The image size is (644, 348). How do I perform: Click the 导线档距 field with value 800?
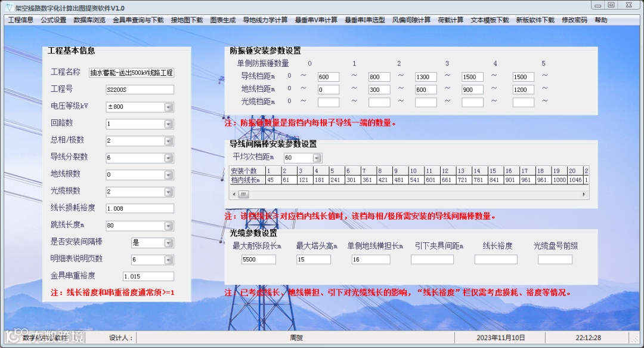tap(379, 77)
